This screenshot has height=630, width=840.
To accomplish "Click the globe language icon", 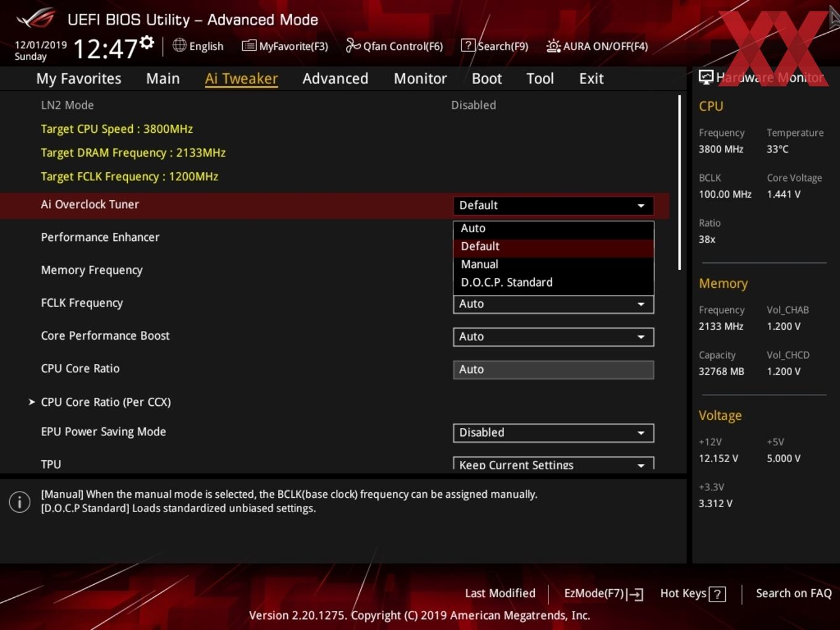I will coord(179,45).
